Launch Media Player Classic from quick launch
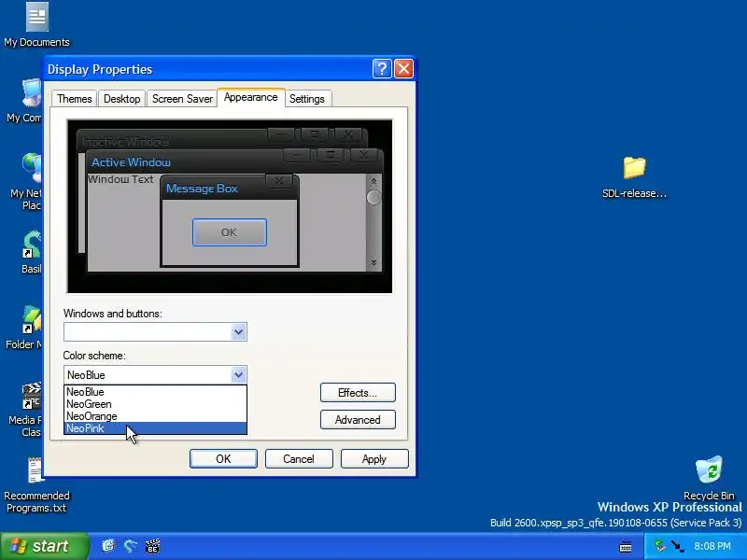Image resolution: width=747 pixels, height=560 pixels. point(152,546)
